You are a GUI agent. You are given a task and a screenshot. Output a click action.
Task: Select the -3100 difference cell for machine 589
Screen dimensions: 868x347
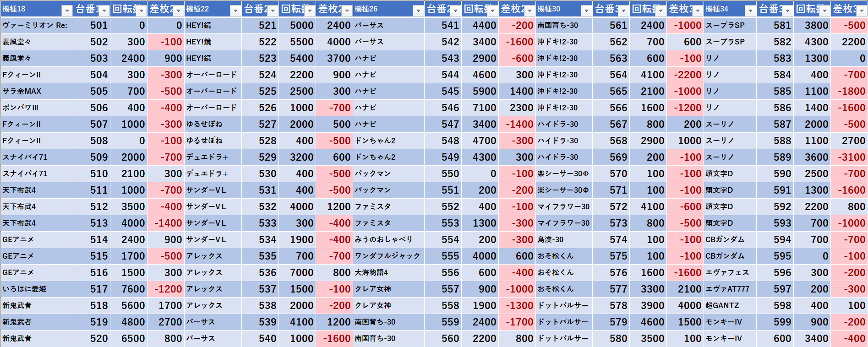click(849, 157)
